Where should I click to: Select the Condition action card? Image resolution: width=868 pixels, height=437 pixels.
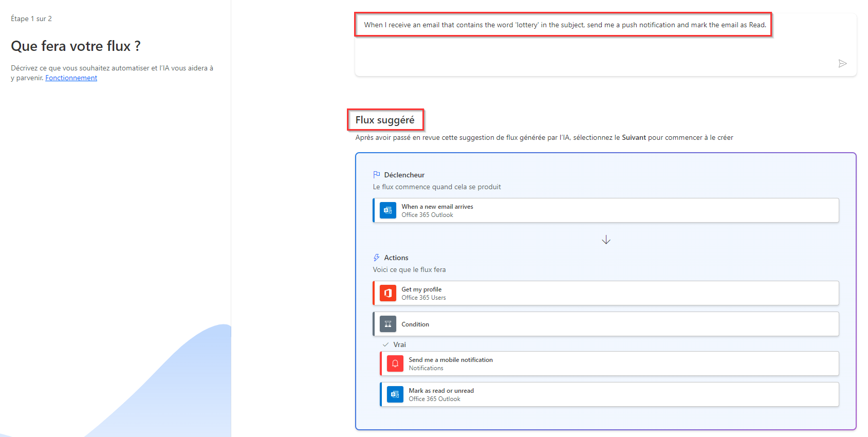(x=606, y=324)
